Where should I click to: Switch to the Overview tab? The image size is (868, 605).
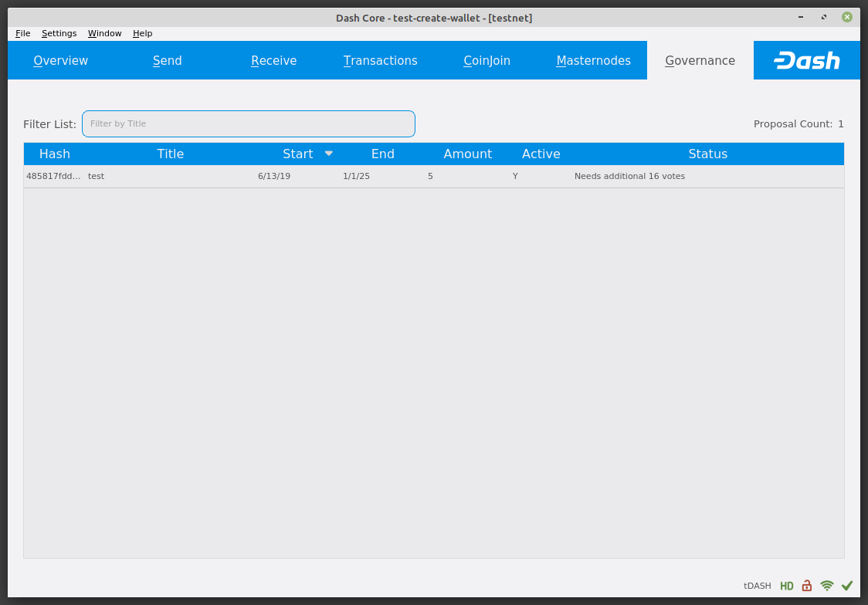pyautogui.click(x=61, y=61)
